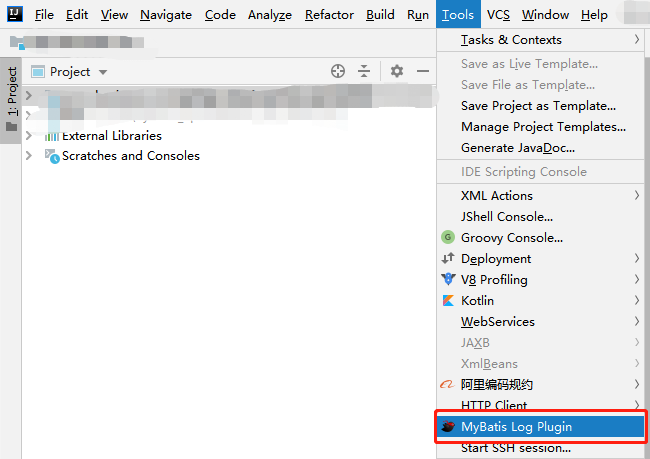Choose HTTP Client menu item
650x459 pixels.
pyautogui.click(x=541, y=404)
